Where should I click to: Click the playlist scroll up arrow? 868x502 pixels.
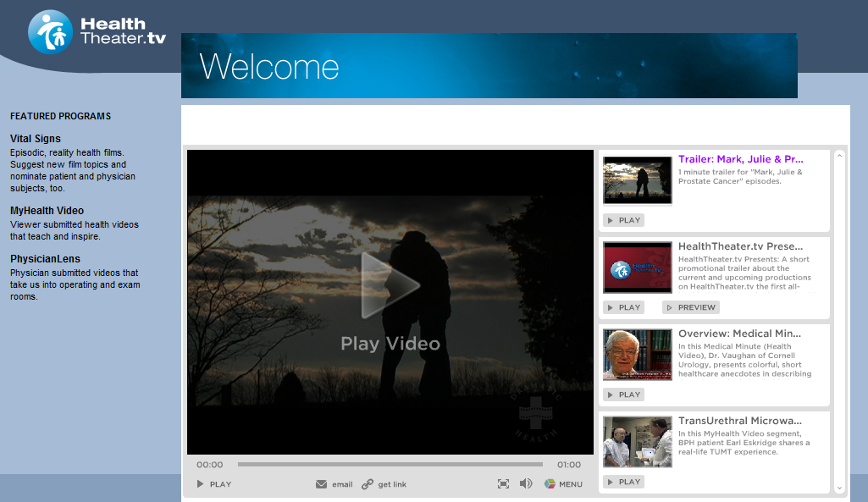839,156
